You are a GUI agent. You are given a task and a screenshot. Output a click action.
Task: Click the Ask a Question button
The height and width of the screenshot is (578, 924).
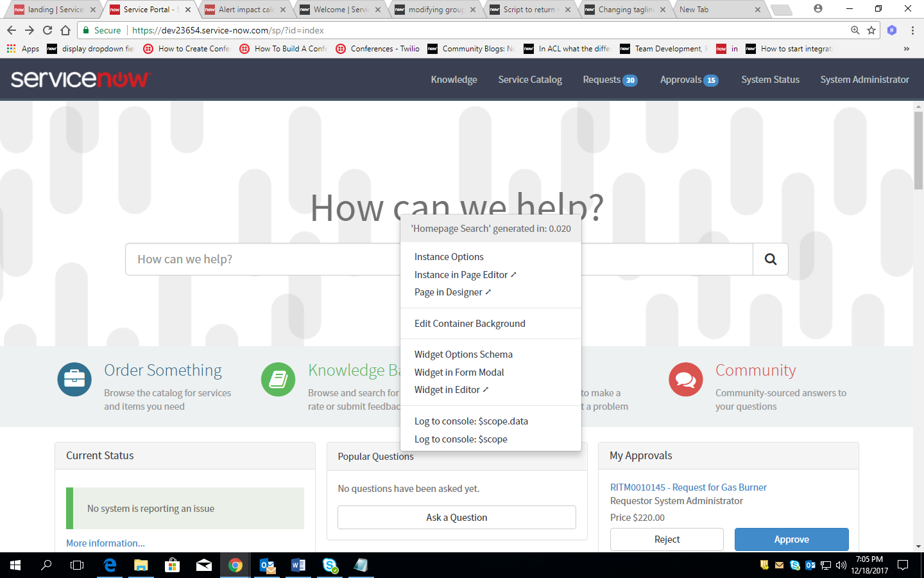pos(456,517)
